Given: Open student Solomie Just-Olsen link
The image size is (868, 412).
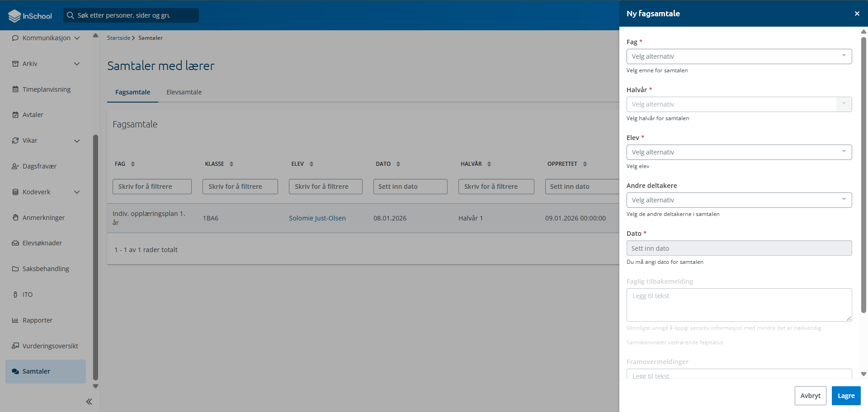Looking at the screenshot, I should click(x=317, y=218).
